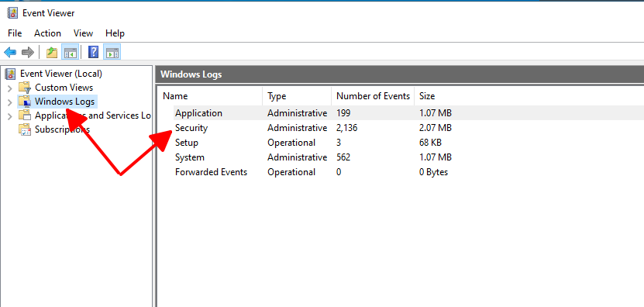644x307 pixels.
Task: Click the Subscriptions icon in the tree
Action: coord(25,129)
